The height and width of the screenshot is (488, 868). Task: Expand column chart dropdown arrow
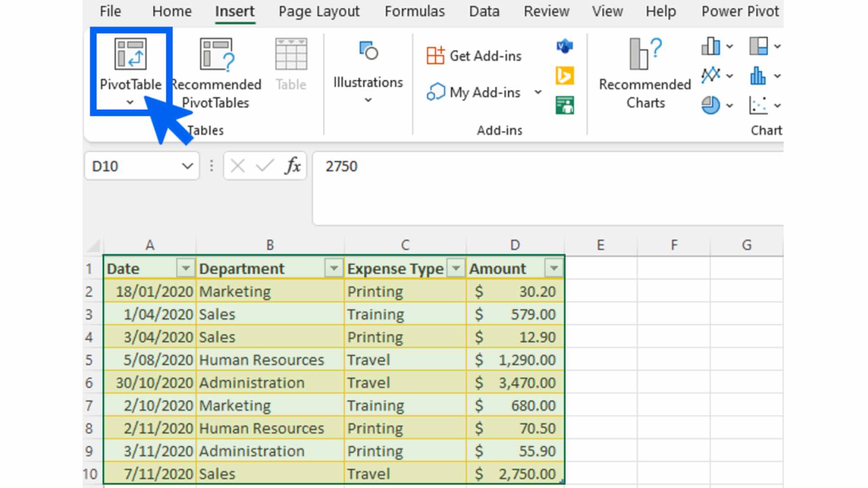pos(730,46)
